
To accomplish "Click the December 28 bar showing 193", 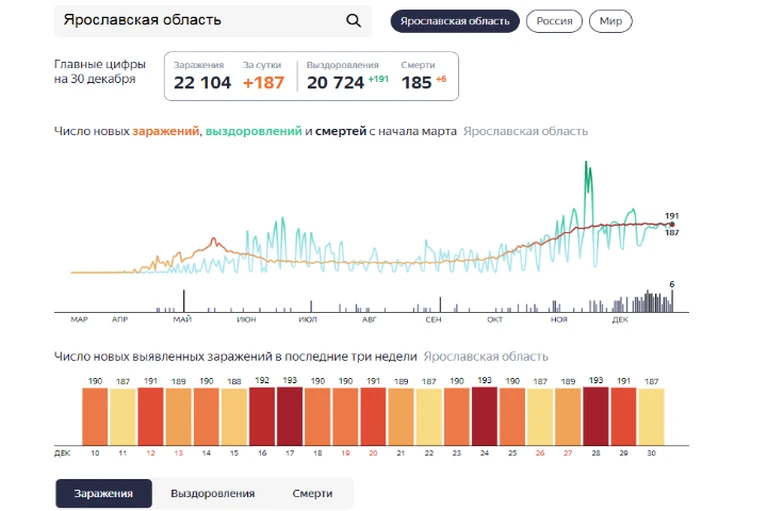I will [596, 416].
